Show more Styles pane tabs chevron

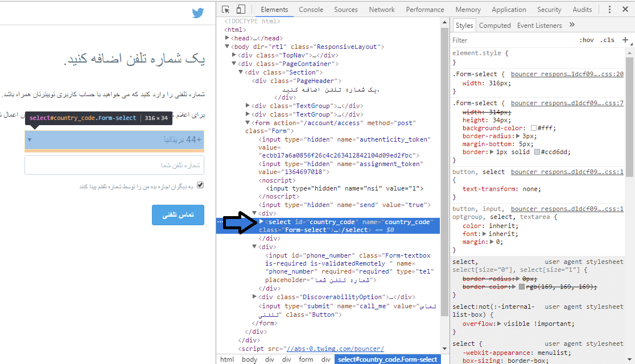(x=572, y=24)
